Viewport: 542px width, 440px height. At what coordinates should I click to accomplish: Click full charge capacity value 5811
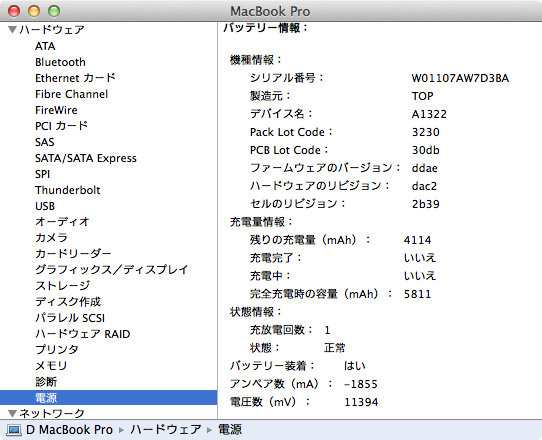pyautogui.click(x=417, y=294)
